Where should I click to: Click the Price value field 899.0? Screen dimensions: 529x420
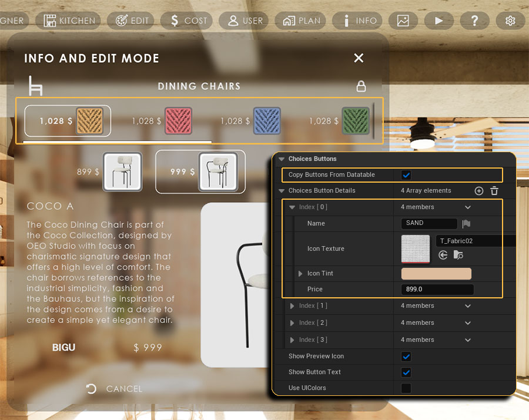pyautogui.click(x=437, y=290)
